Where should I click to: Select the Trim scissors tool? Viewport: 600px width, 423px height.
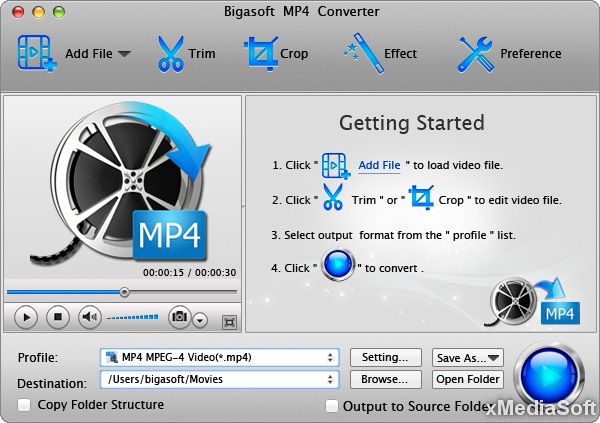click(x=171, y=54)
